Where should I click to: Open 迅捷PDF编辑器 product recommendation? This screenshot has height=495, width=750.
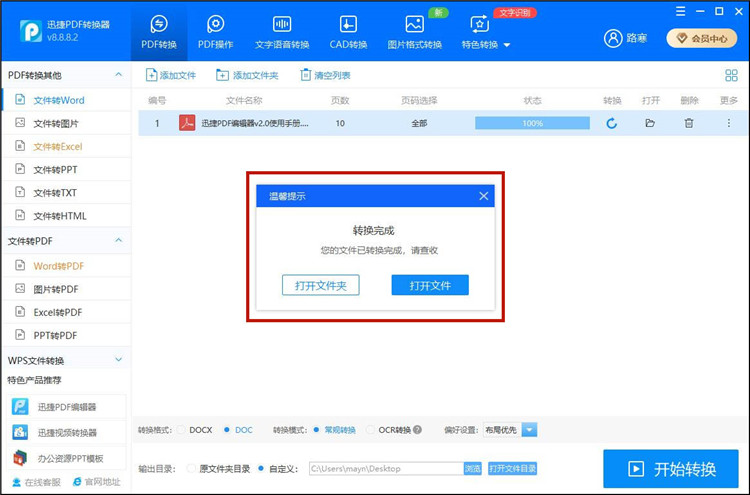click(x=66, y=407)
